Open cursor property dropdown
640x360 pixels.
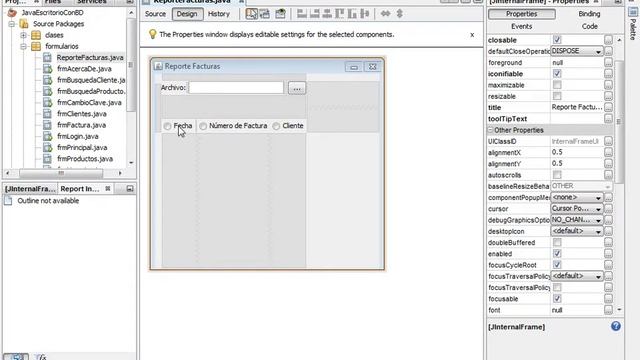[577, 209]
